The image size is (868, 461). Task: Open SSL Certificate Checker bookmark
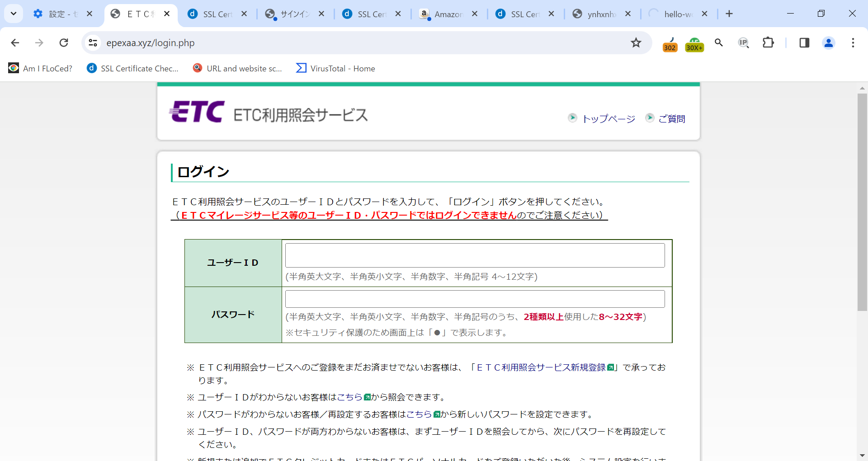pyautogui.click(x=132, y=68)
